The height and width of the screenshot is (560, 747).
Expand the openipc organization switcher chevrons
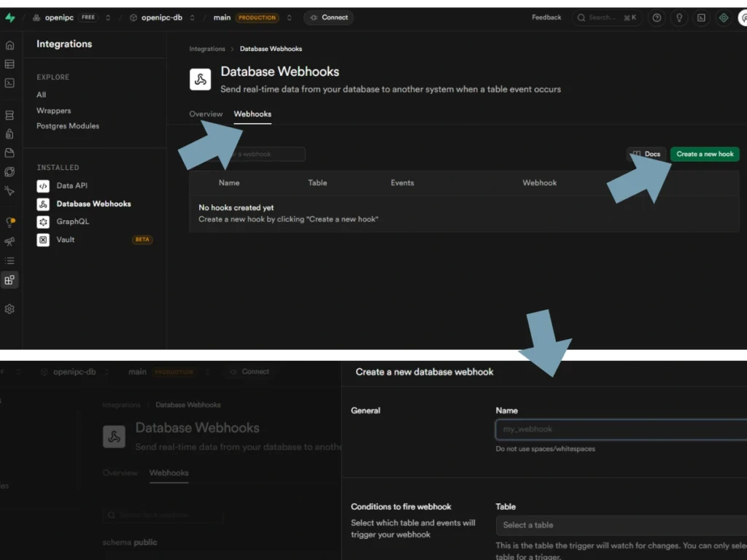108,18
